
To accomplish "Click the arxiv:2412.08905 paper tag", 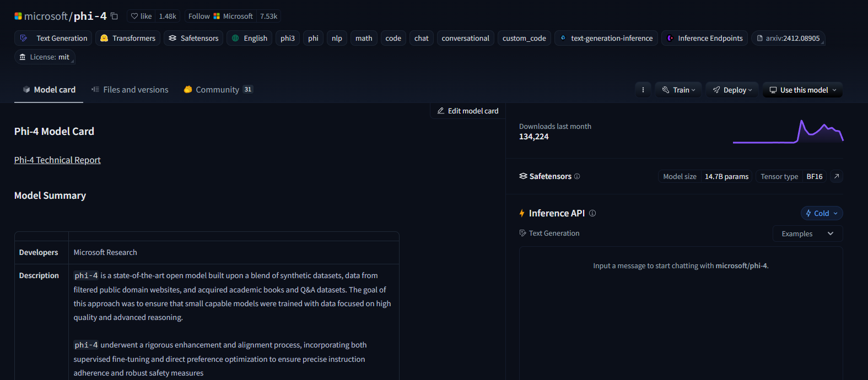I will [788, 38].
